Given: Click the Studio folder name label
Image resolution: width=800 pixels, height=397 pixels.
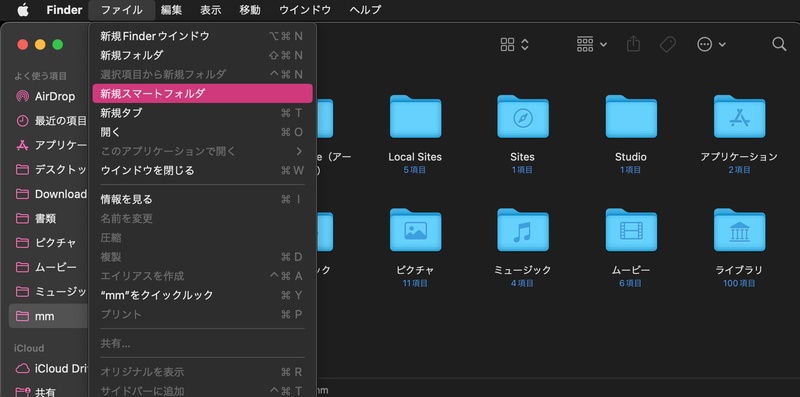Looking at the screenshot, I should [x=631, y=157].
